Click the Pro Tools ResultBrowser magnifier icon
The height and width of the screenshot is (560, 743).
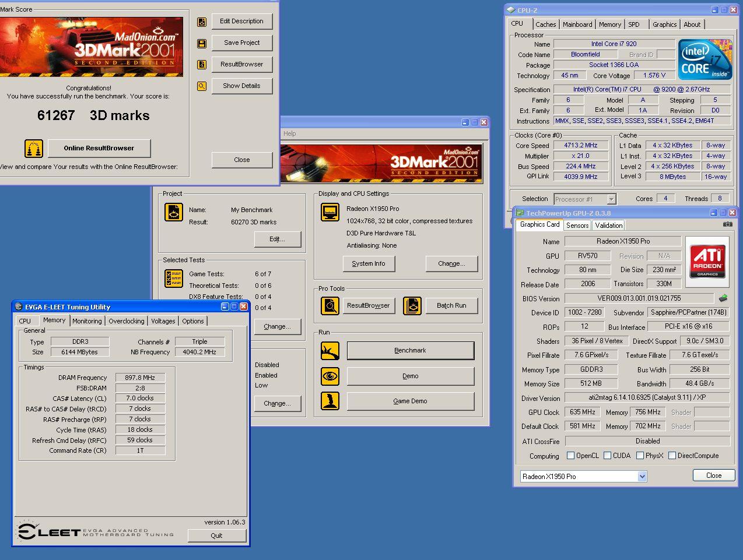(x=330, y=306)
